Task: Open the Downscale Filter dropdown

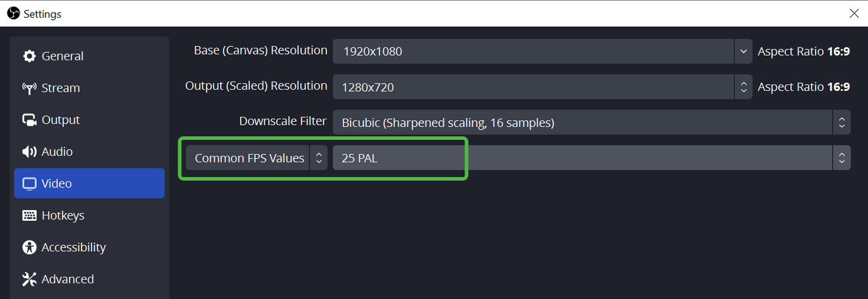Action: [x=591, y=122]
